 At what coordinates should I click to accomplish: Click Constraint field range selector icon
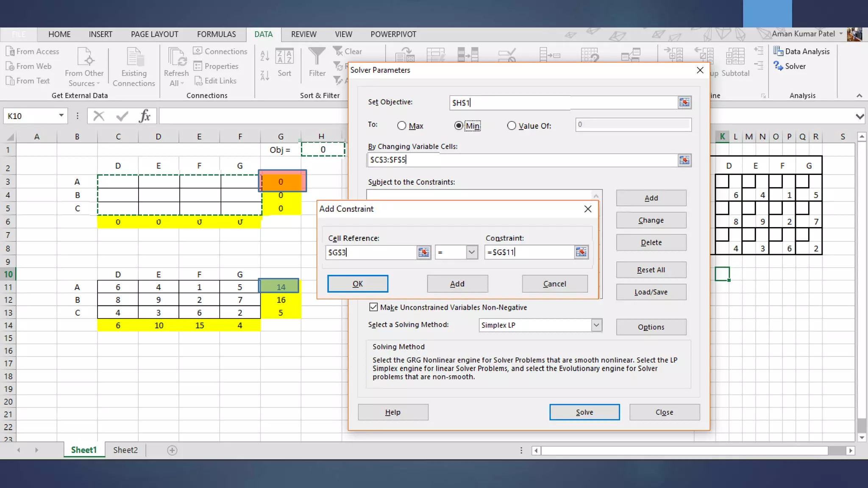pos(581,252)
